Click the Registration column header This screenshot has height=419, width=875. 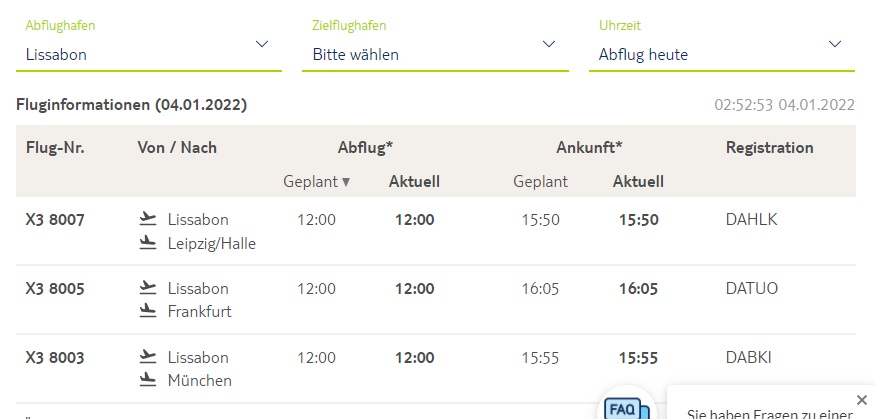point(769,147)
